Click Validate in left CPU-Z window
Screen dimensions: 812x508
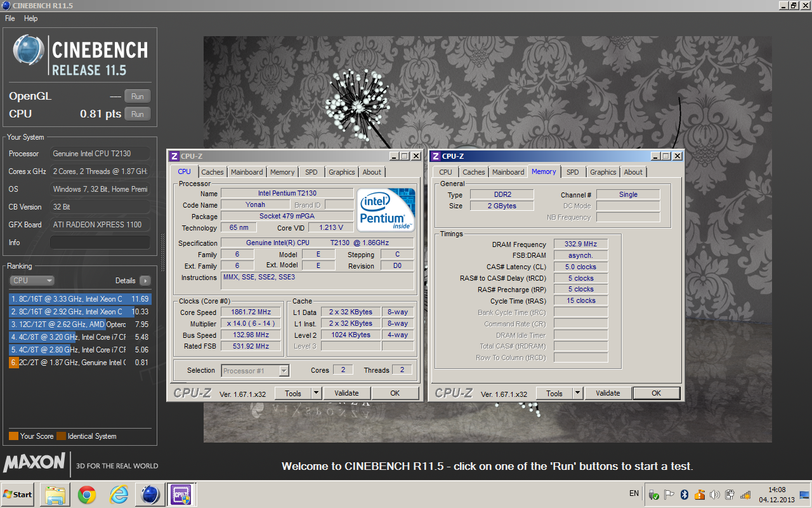coord(346,393)
